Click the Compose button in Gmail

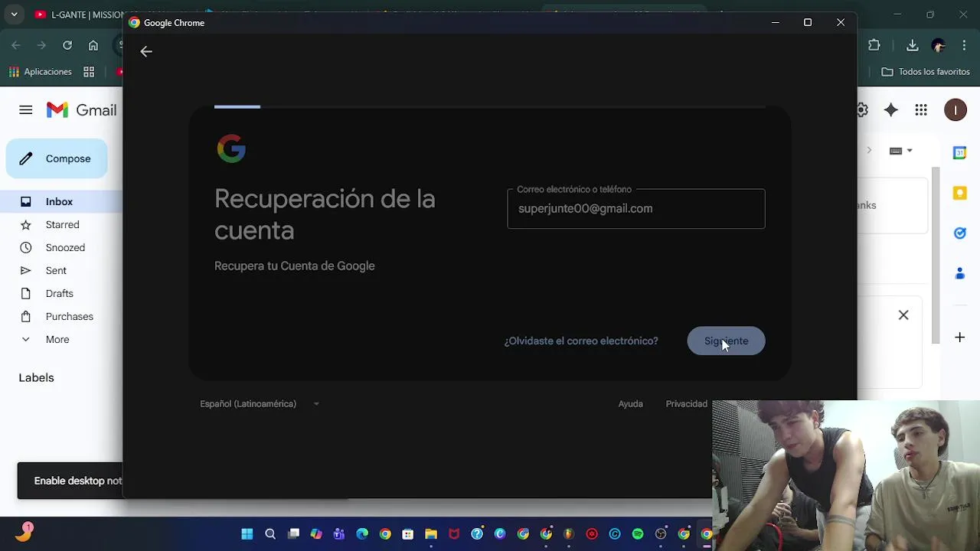pos(57,158)
